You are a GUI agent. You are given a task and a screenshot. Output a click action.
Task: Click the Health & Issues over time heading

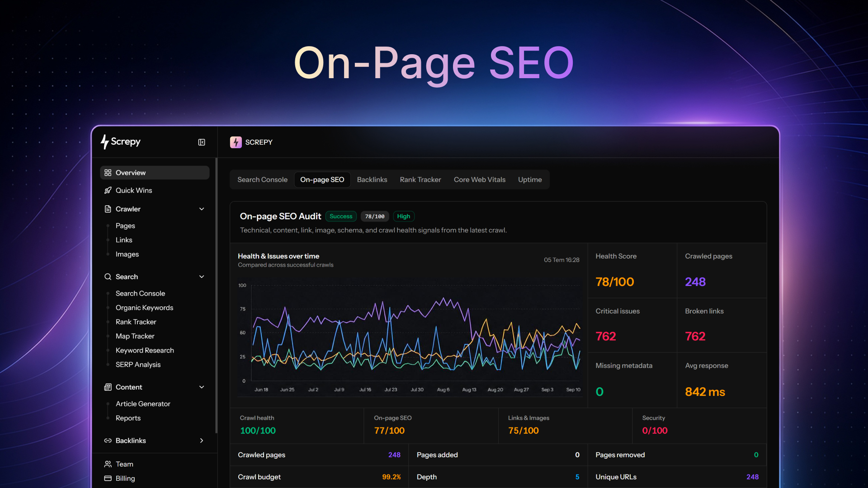coord(278,256)
